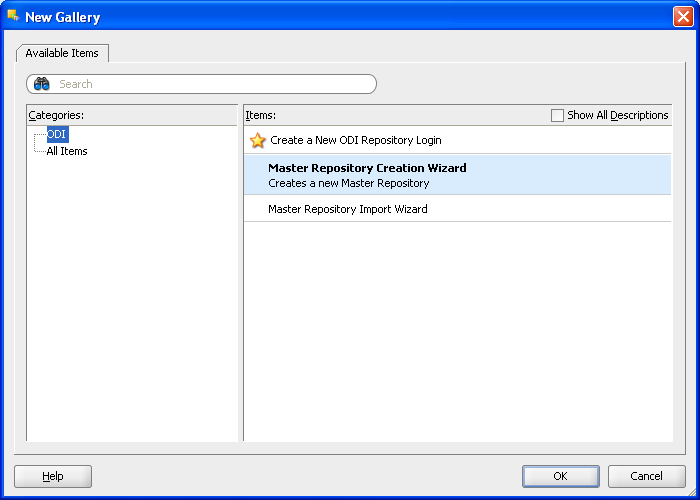The width and height of the screenshot is (700, 500).
Task: Click the New Gallery title bar text
Action: 62,17
